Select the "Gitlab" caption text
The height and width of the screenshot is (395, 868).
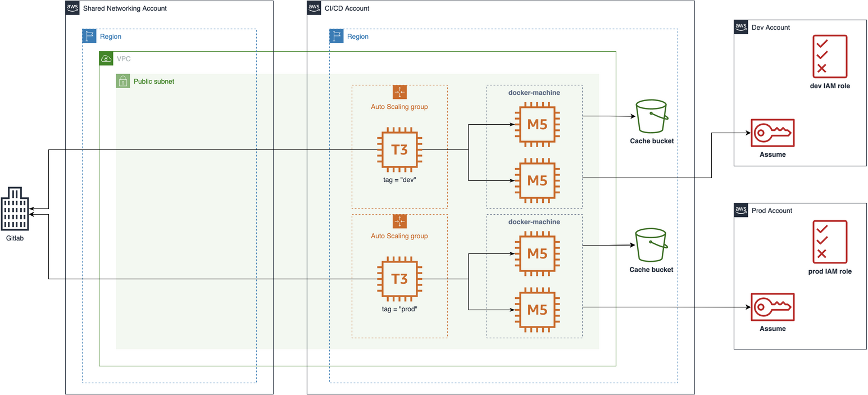click(x=15, y=238)
